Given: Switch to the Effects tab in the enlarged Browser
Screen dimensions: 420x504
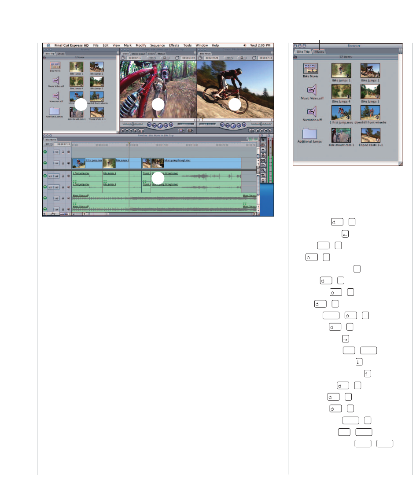Looking at the screenshot, I should (x=319, y=52).
